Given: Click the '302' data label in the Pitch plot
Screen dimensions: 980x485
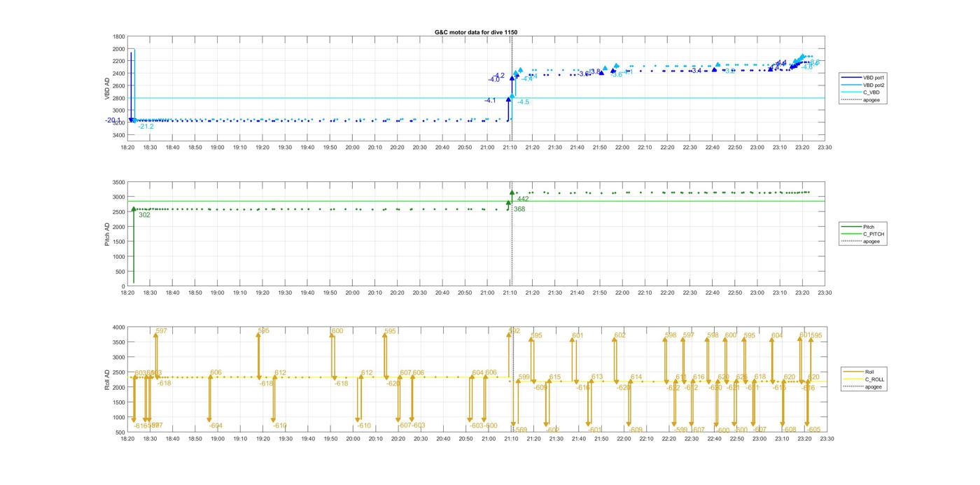Looking at the screenshot, I should tap(144, 215).
